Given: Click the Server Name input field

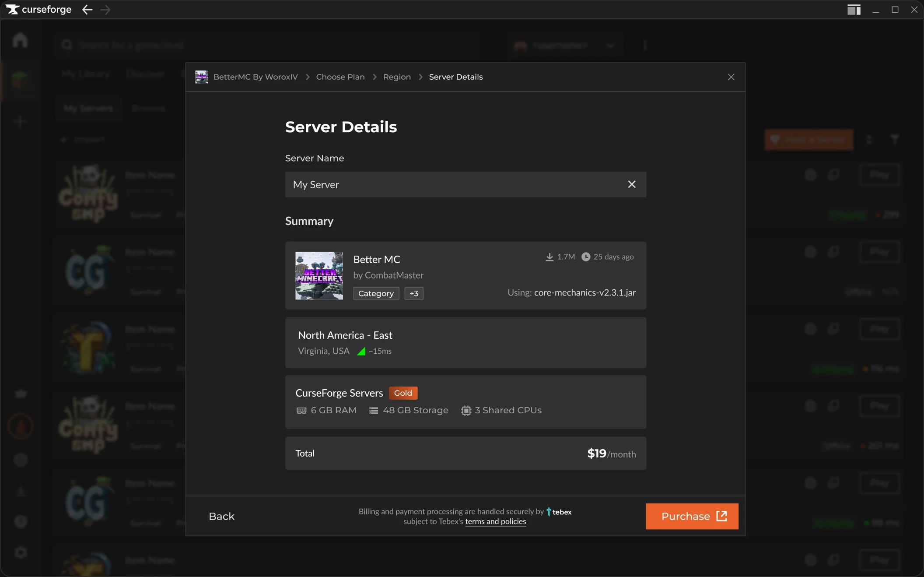Looking at the screenshot, I should click(465, 184).
